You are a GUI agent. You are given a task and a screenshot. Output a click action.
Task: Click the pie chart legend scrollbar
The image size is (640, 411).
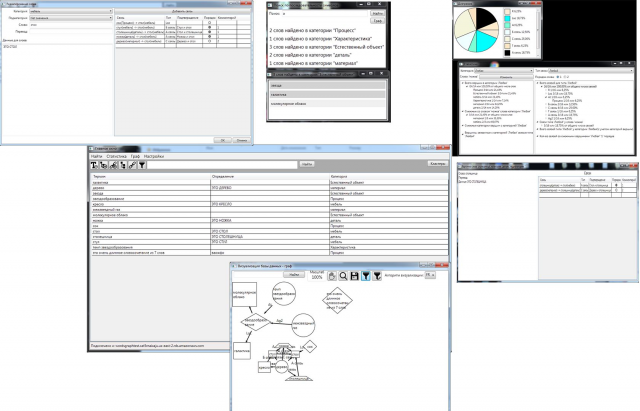click(x=538, y=32)
